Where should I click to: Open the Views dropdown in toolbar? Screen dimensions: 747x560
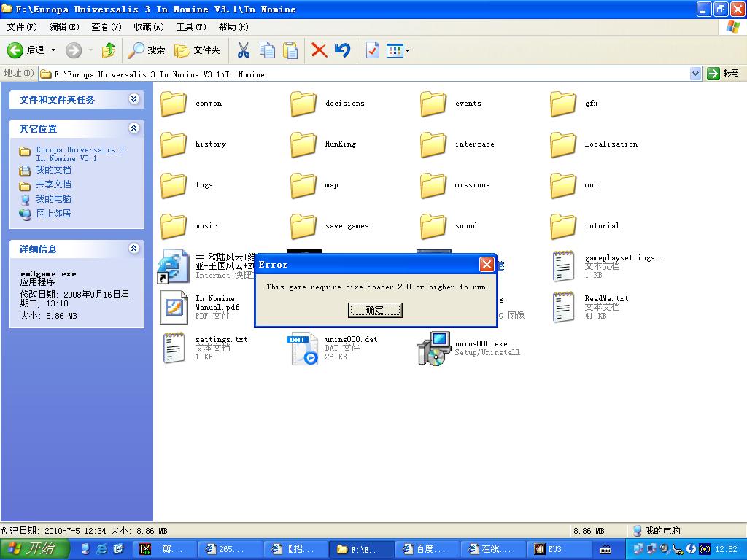(x=398, y=50)
